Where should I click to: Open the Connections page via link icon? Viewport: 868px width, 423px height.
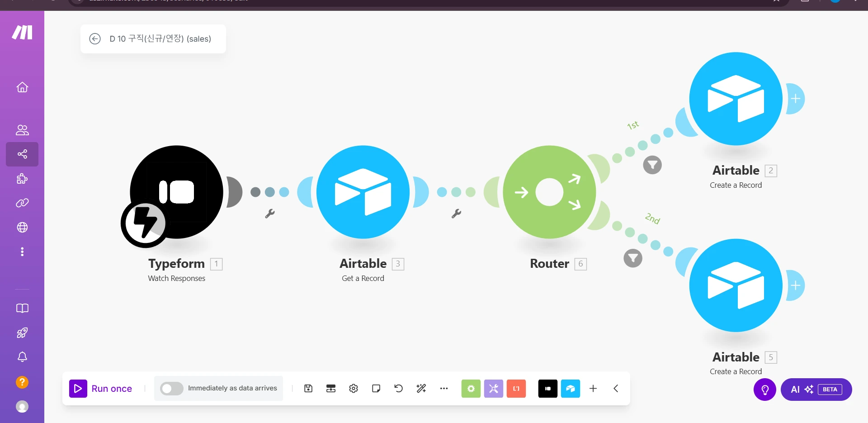(22, 203)
